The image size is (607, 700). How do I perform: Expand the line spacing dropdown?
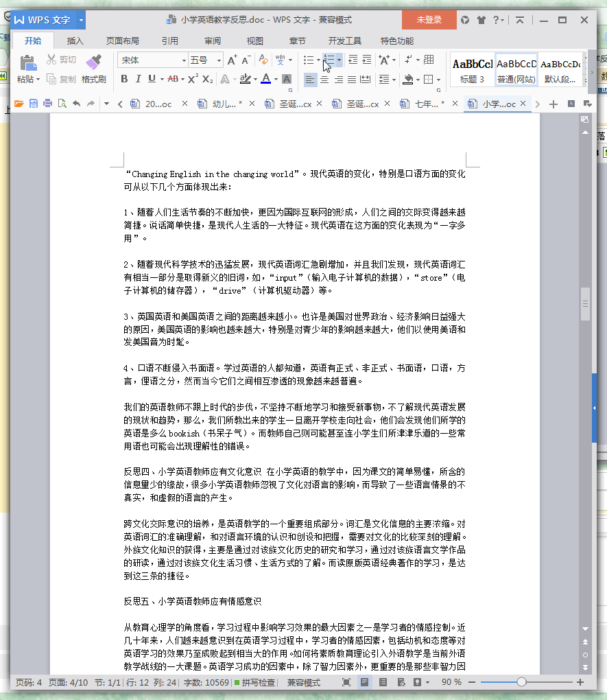click(x=394, y=80)
